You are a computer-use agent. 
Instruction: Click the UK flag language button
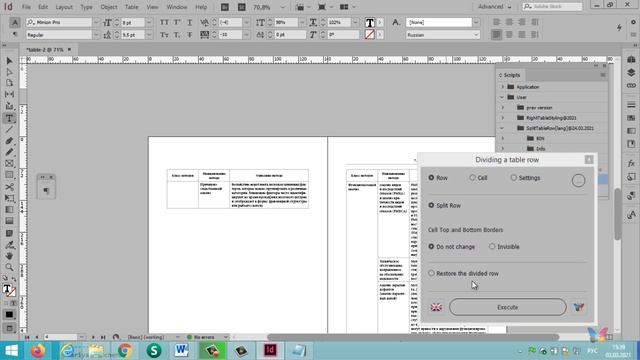[436, 307]
